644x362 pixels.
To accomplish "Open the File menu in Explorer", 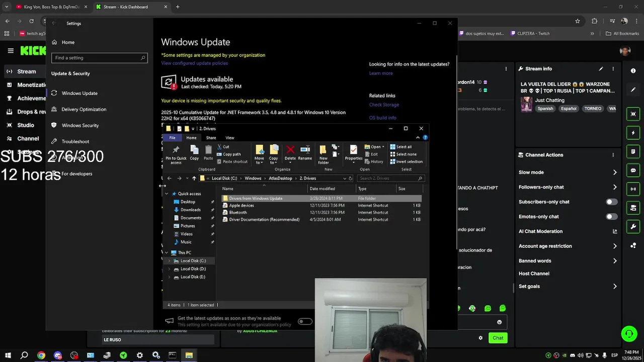I will tap(172, 138).
